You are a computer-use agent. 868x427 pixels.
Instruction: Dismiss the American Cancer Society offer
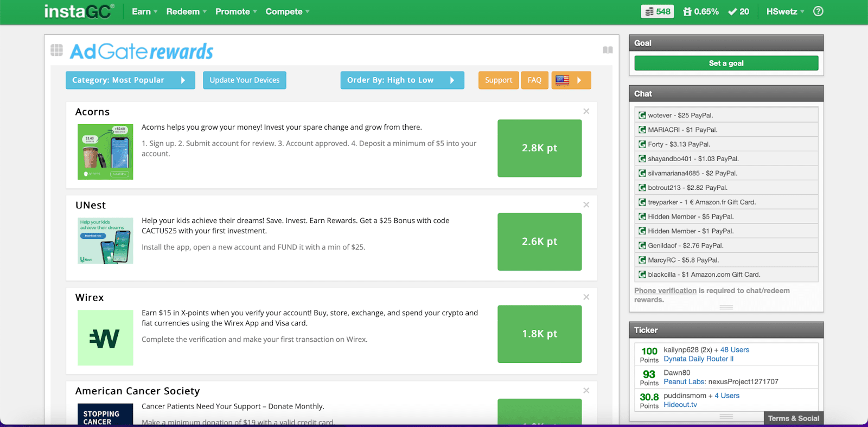pyautogui.click(x=586, y=390)
